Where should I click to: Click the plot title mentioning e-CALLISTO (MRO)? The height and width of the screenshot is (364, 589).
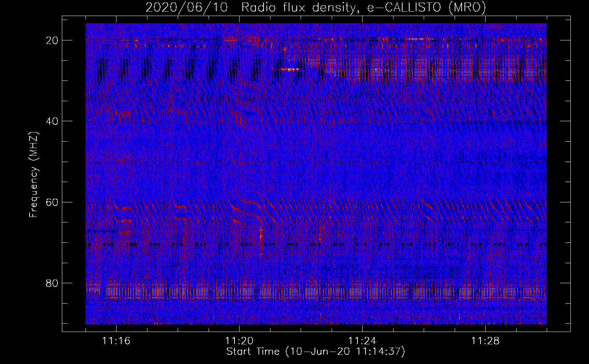tap(316, 7)
